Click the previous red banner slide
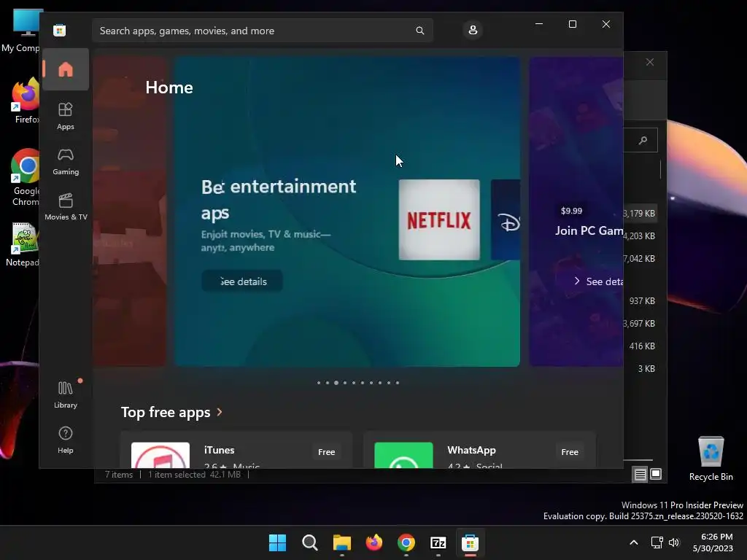The height and width of the screenshot is (560, 747). [x=130, y=211]
